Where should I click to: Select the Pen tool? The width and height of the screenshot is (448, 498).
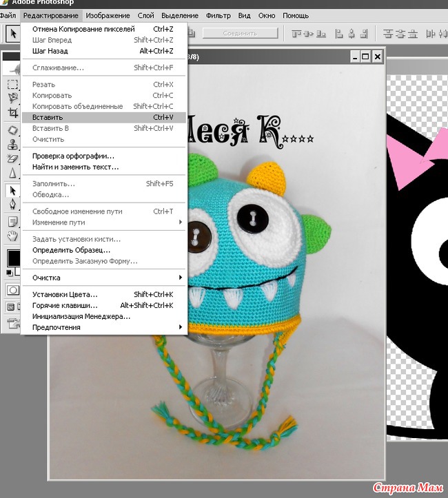point(12,203)
